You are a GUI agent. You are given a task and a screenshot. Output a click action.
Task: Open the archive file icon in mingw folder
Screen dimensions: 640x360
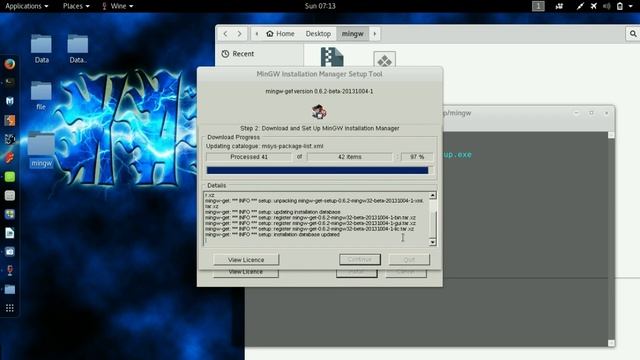[x=332, y=57]
